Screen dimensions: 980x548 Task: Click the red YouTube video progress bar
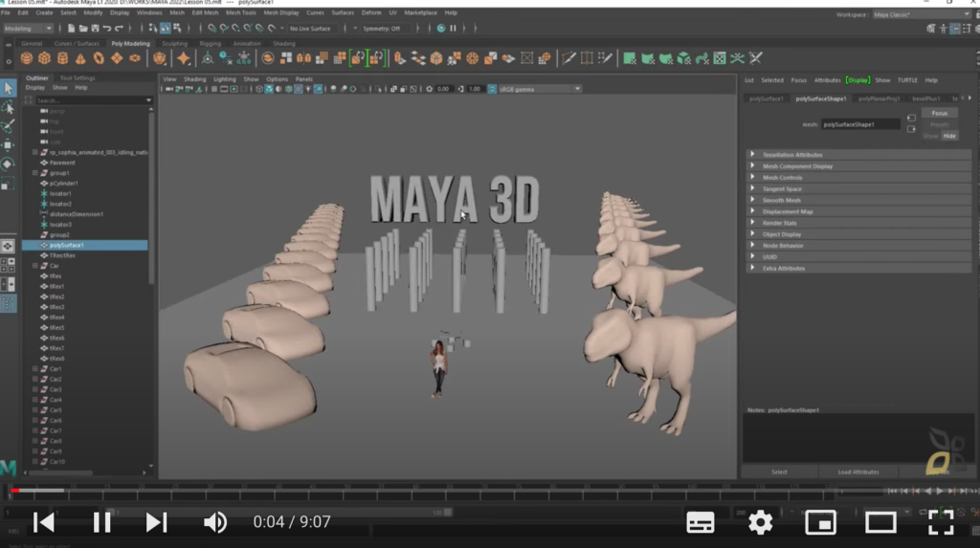(15, 491)
